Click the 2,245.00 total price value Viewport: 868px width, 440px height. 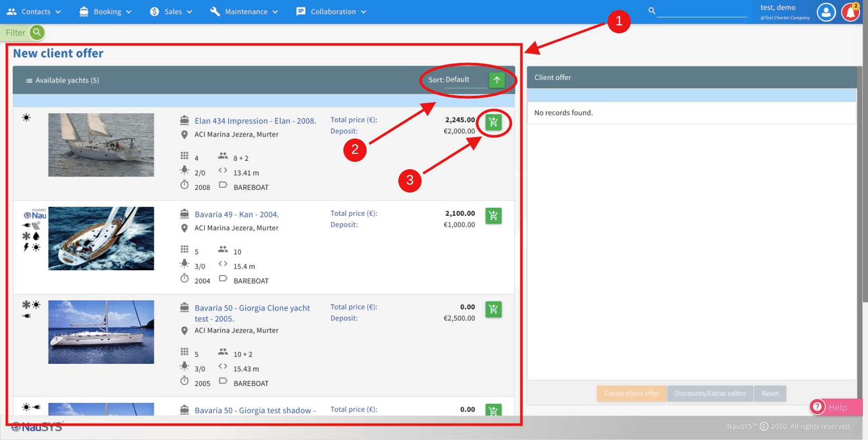(460, 120)
